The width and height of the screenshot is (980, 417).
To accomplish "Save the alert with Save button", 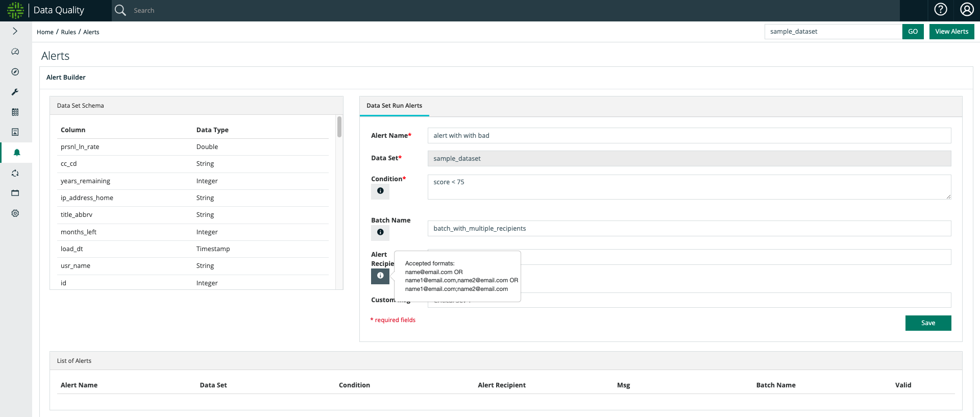I will point(928,323).
